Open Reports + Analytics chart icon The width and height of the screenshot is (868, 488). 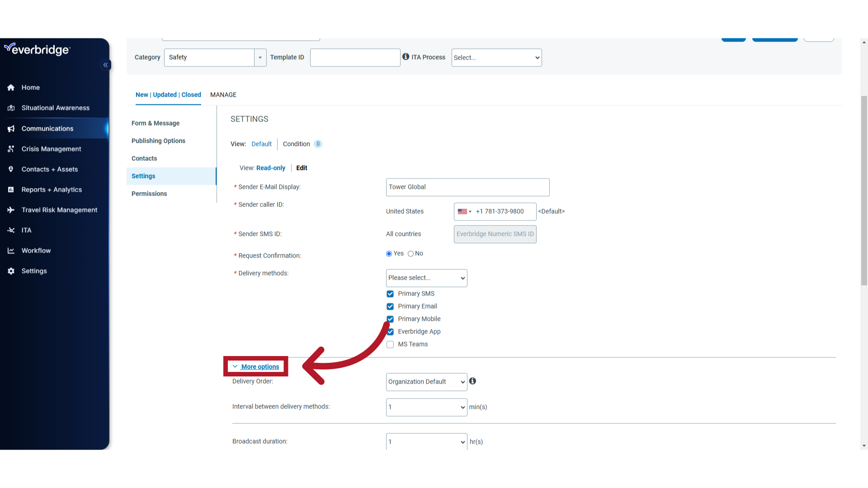(x=11, y=189)
